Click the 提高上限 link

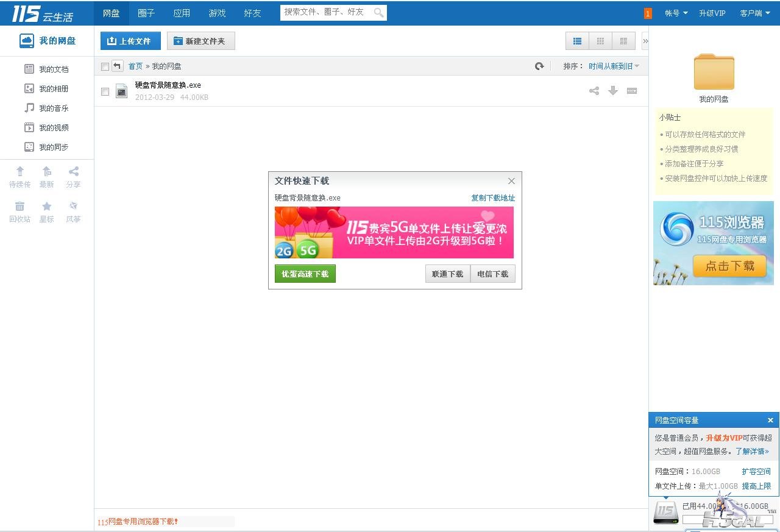coord(756,486)
